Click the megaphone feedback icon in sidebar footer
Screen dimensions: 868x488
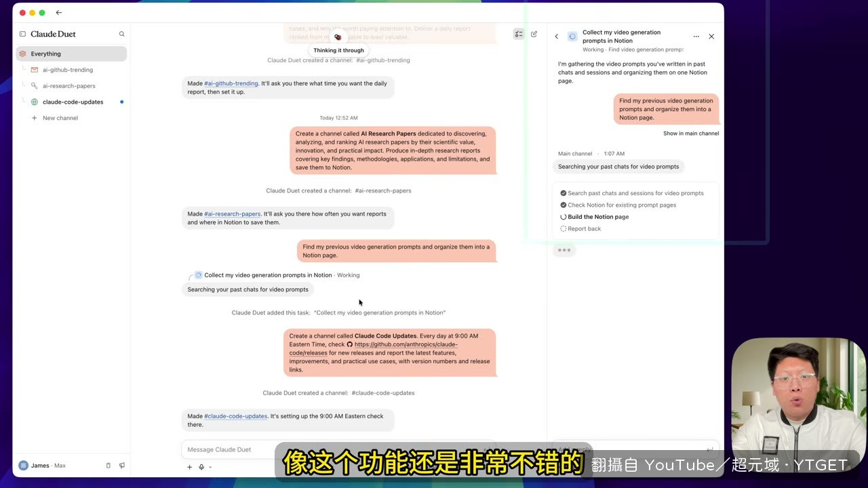(122, 466)
